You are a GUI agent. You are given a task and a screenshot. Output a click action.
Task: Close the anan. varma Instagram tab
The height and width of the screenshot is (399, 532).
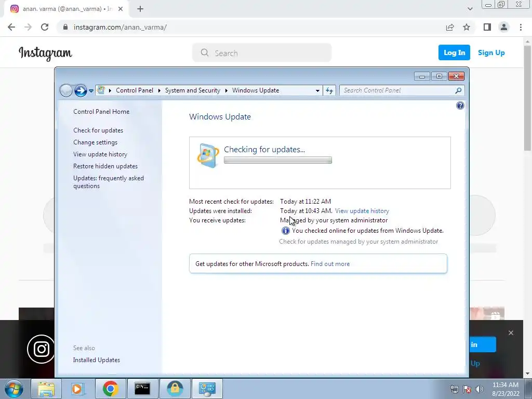click(x=120, y=9)
